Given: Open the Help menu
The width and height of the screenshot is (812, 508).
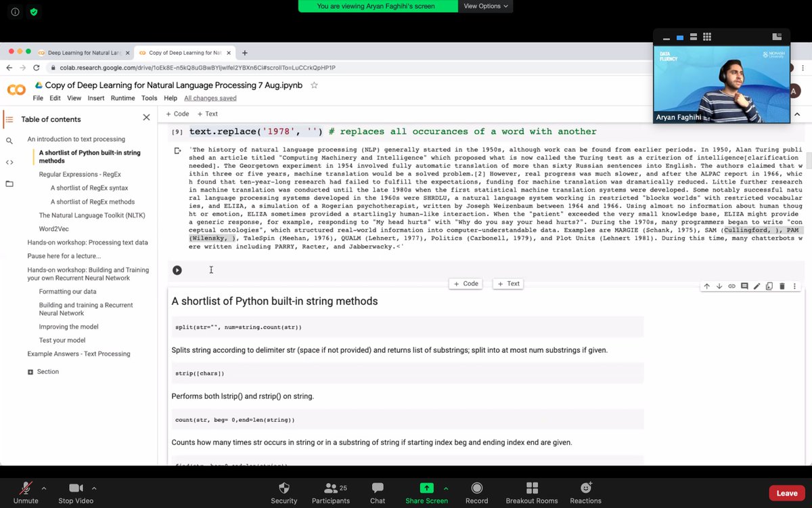Looking at the screenshot, I should pyautogui.click(x=171, y=98).
